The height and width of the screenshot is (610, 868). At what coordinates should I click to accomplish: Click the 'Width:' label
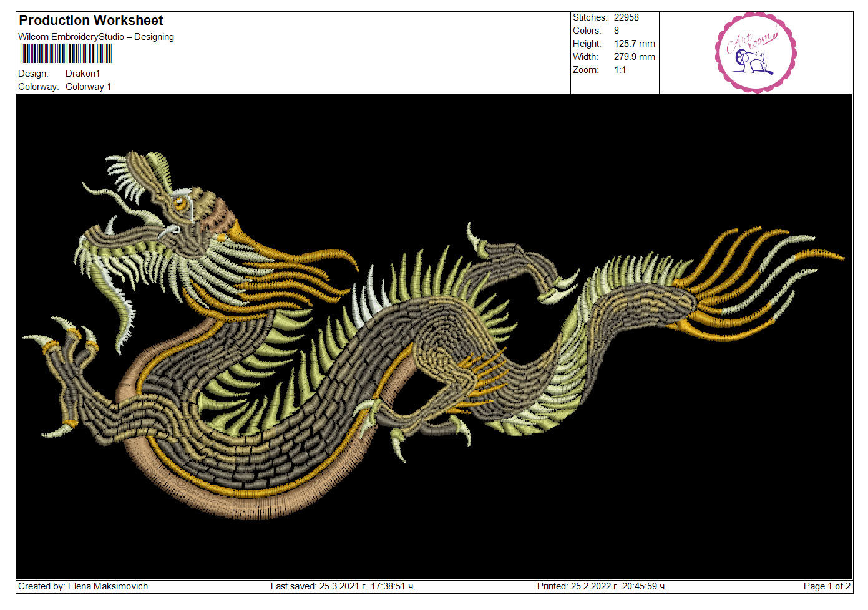(585, 57)
